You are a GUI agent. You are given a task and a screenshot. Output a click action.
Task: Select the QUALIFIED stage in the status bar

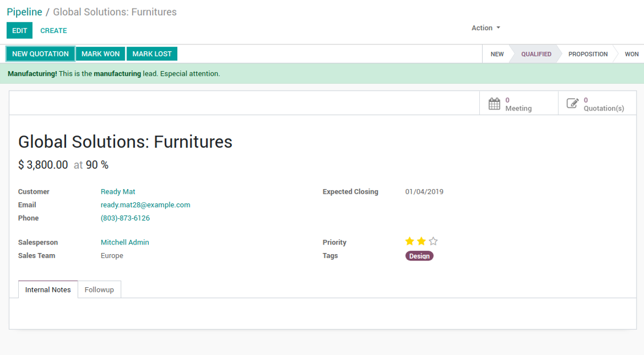[536, 54]
